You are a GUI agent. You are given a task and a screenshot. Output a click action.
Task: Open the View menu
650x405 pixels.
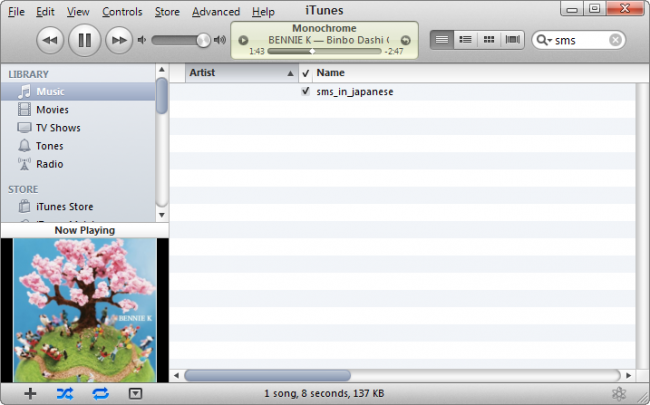click(78, 12)
